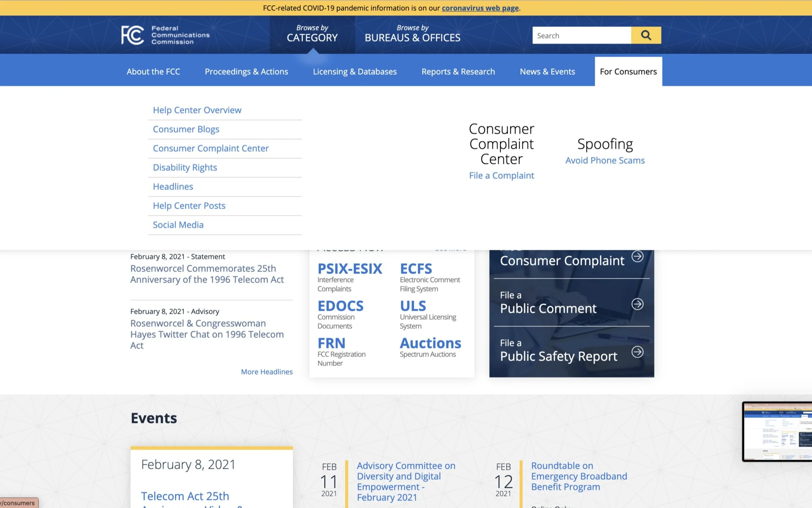Expand the Licensing & Databases menu
Viewport: 812px width, 508px height.
[354, 71]
